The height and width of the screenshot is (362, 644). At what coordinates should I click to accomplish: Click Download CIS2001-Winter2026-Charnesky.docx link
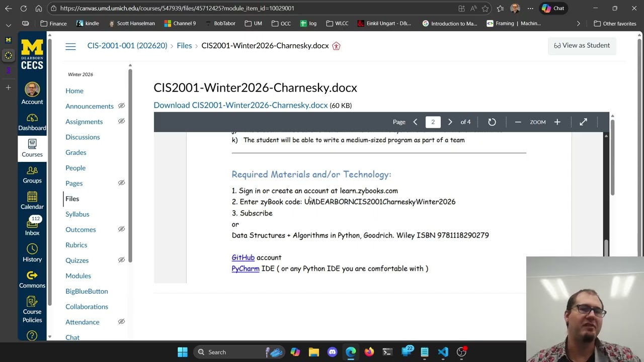240,105
